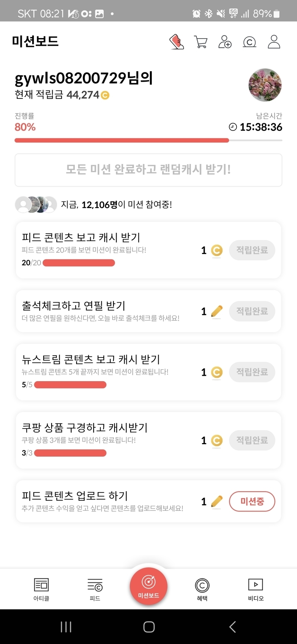The image size is (297, 644).
Task: Tap the flower profile picture
Action: coord(265,85)
